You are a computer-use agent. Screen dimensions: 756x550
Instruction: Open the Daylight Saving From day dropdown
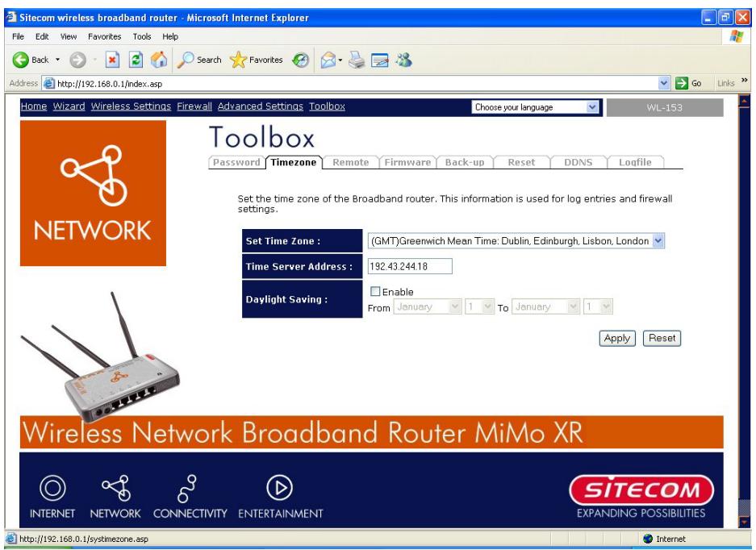[x=488, y=306]
